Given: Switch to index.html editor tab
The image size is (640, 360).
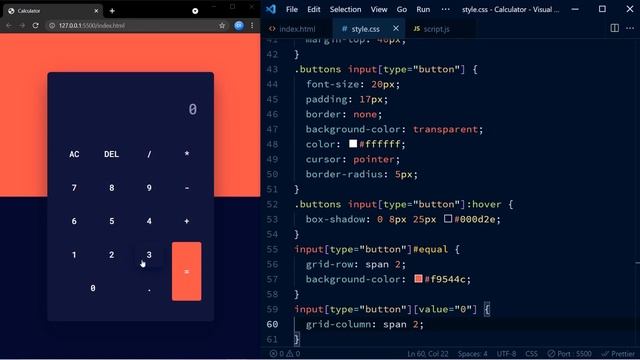Looking at the screenshot, I should point(297,29).
